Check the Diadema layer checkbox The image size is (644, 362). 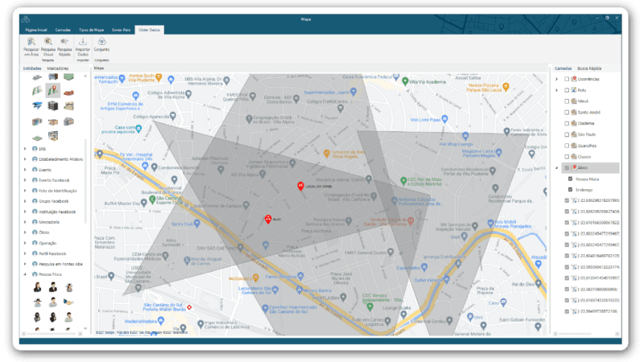coord(567,123)
